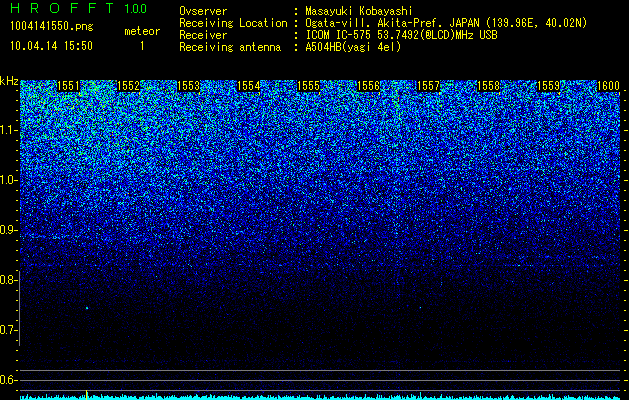Image resolution: width=629 pixels, height=400 pixels.
Task: Click the 0.8 kHz axis label
Action: pyautogui.click(x=9, y=280)
